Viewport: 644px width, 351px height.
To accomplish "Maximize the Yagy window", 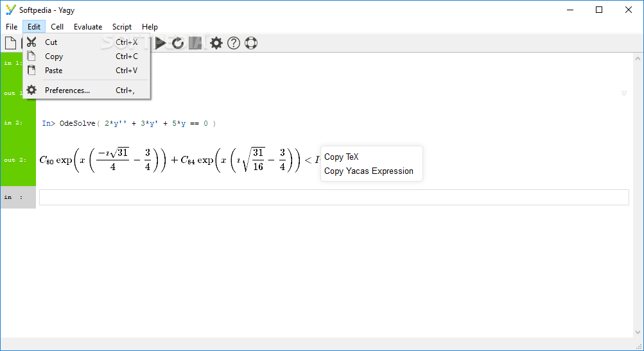I will coord(599,10).
